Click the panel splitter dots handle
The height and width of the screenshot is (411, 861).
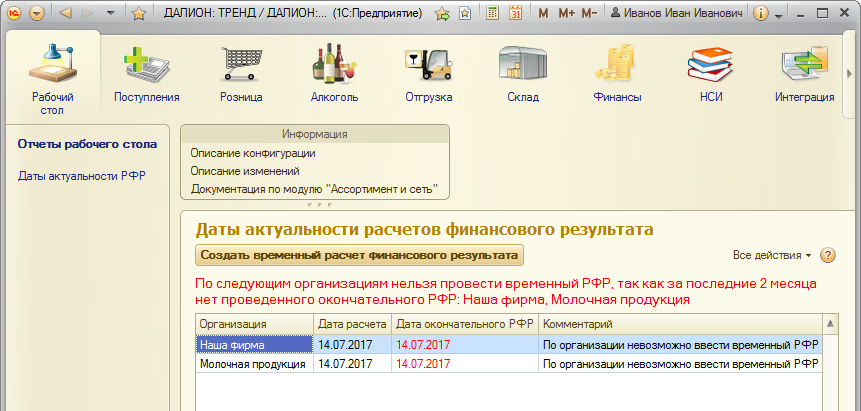tap(319, 204)
